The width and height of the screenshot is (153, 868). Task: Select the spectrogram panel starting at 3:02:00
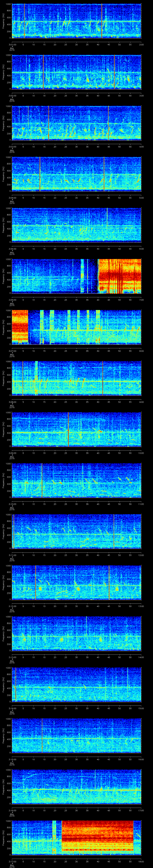coord(77,72)
